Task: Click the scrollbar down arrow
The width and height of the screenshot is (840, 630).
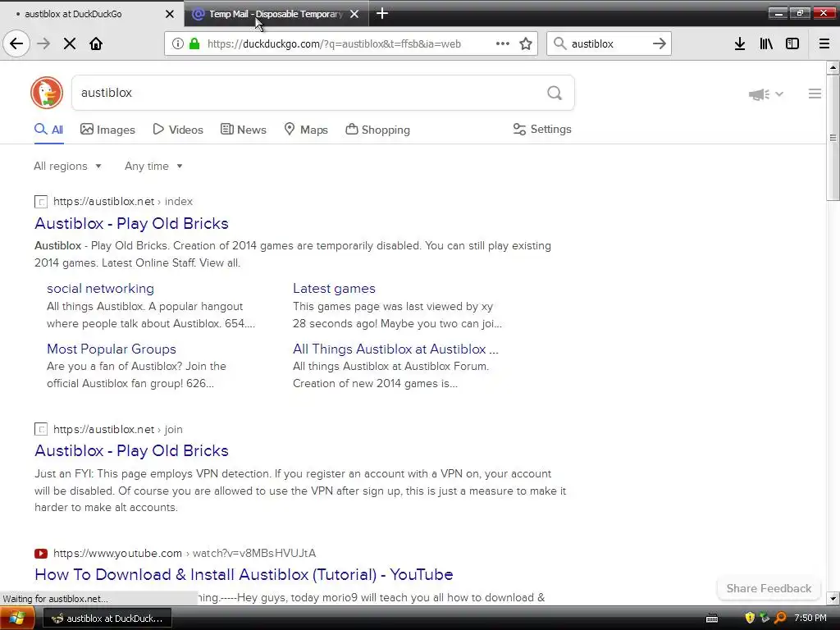Action: point(833,598)
